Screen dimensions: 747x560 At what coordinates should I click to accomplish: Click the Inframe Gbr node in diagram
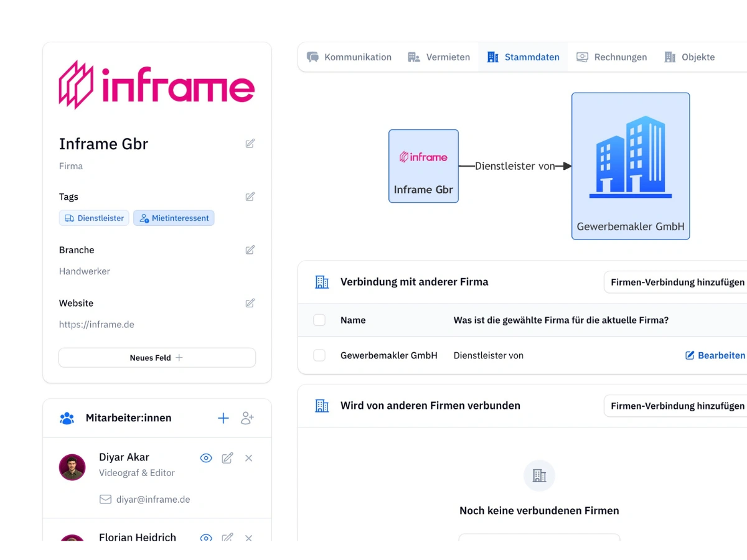click(x=423, y=166)
